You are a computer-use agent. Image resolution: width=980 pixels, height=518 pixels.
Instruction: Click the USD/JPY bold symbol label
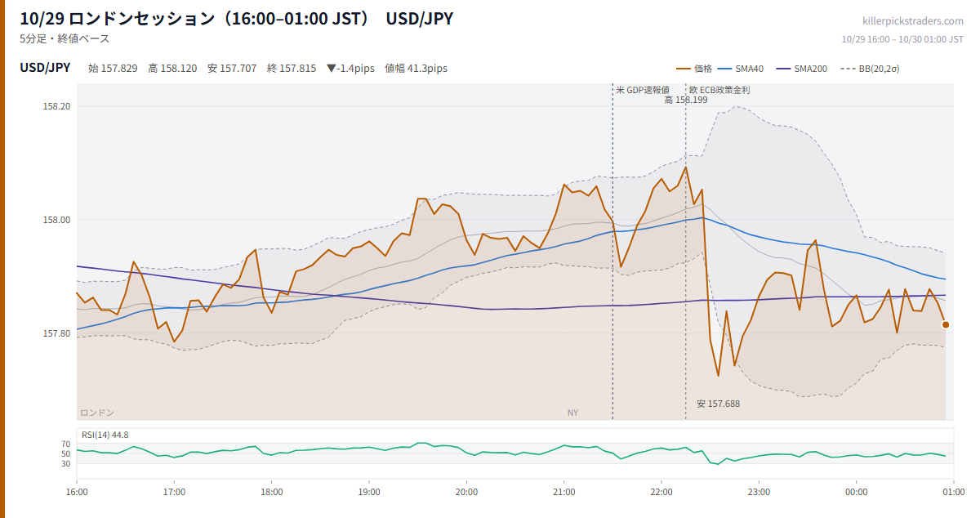[45, 68]
